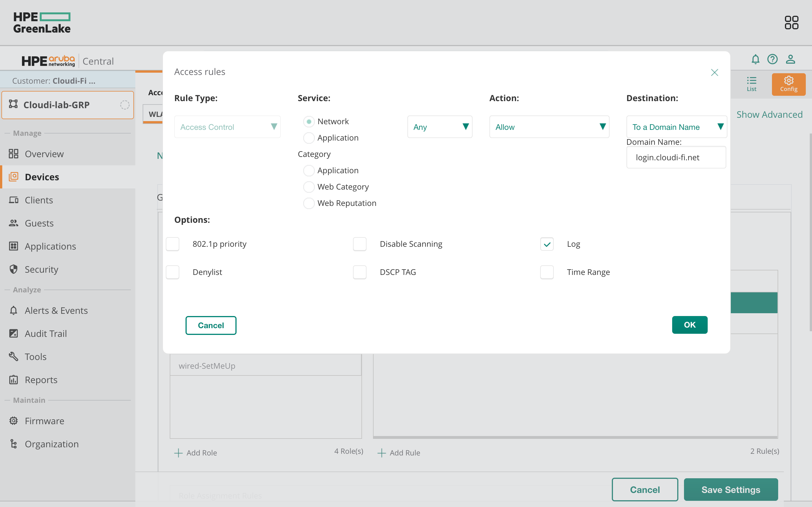Open the help question mark icon

[x=773, y=59]
